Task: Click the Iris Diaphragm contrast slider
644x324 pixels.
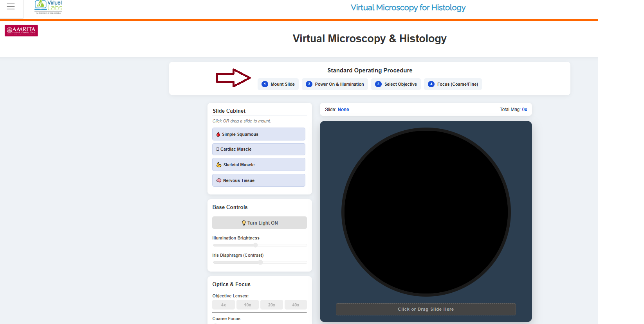Action: (260, 263)
